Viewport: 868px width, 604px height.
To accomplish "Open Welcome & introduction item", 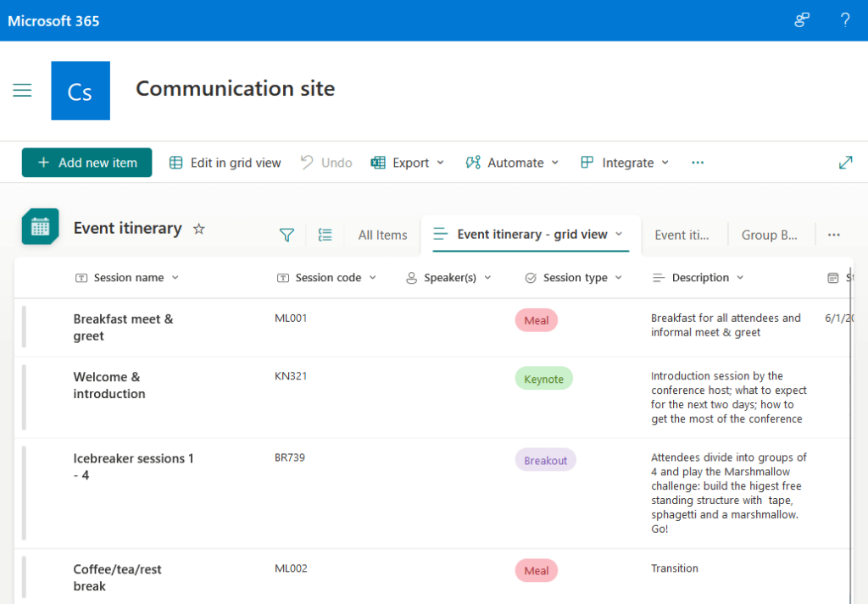I will coord(109,385).
